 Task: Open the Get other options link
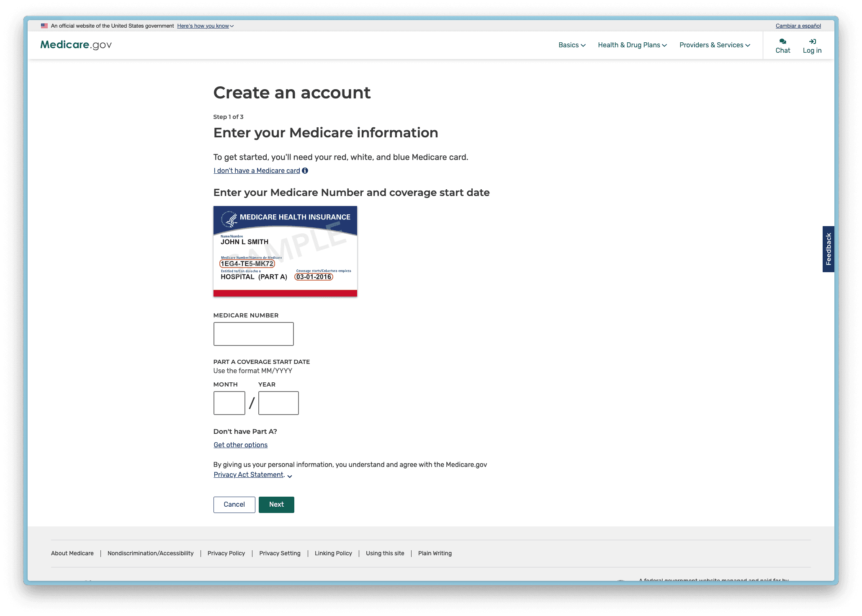[x=240, y=445]
